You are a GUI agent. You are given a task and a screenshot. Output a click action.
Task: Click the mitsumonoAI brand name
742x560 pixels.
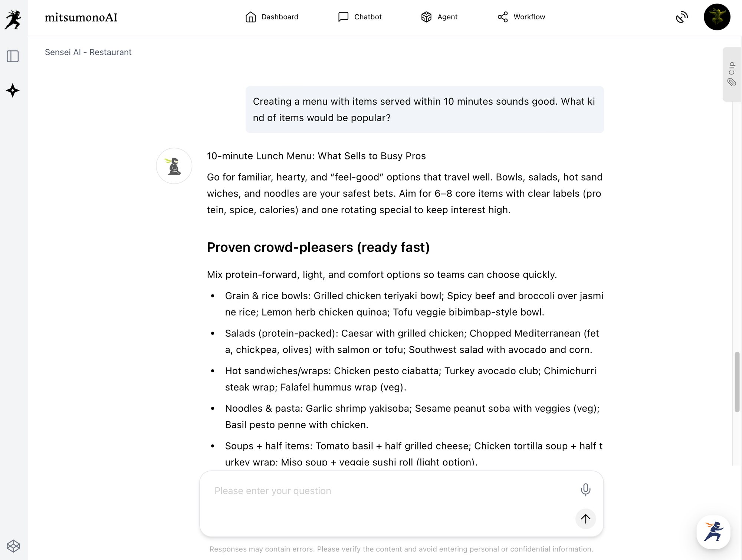coord(81,17)
